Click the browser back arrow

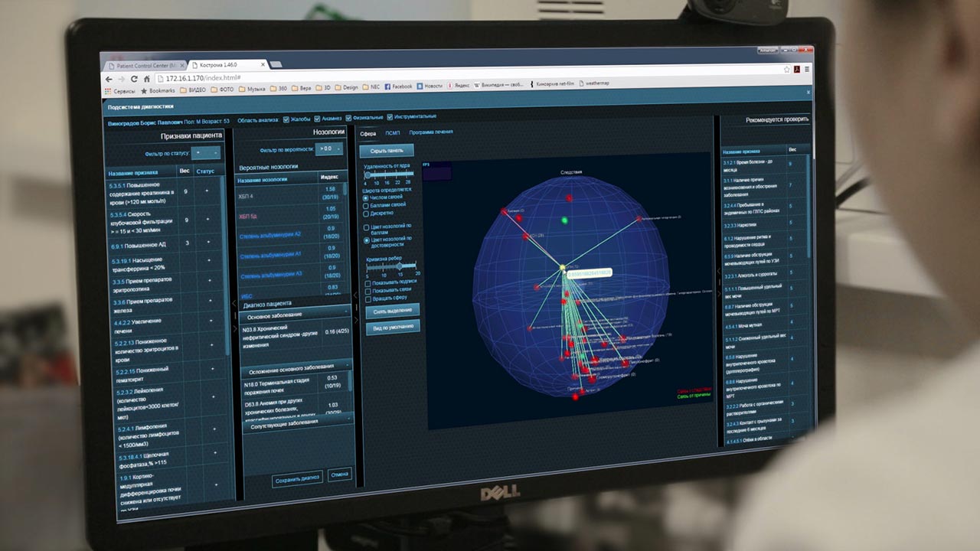click(109, 79)
